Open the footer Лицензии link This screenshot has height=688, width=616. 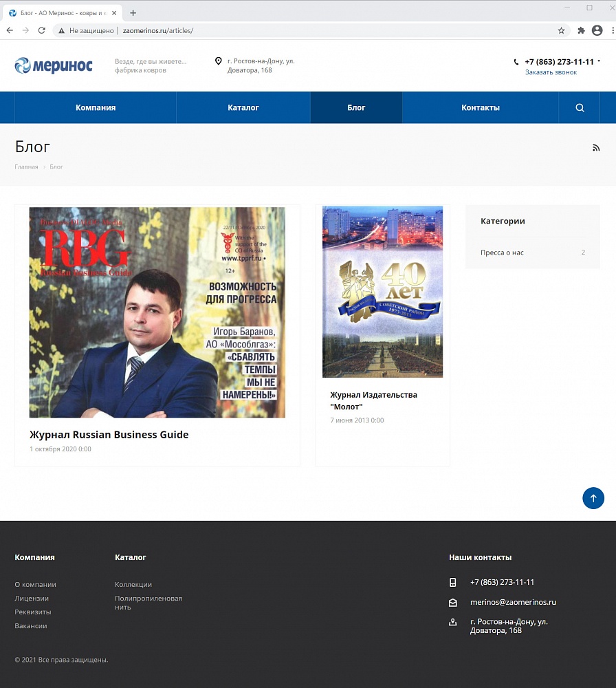pos(32,599)
